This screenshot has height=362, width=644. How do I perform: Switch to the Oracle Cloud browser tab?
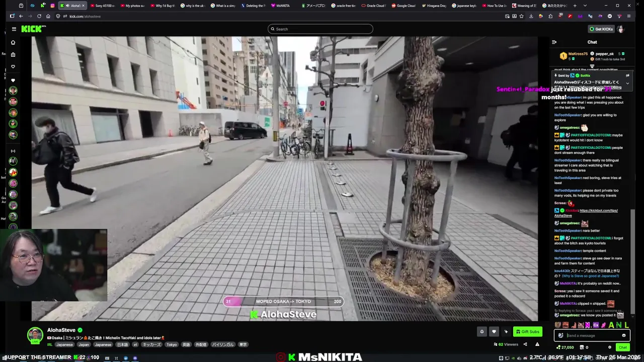click(374, 6)
